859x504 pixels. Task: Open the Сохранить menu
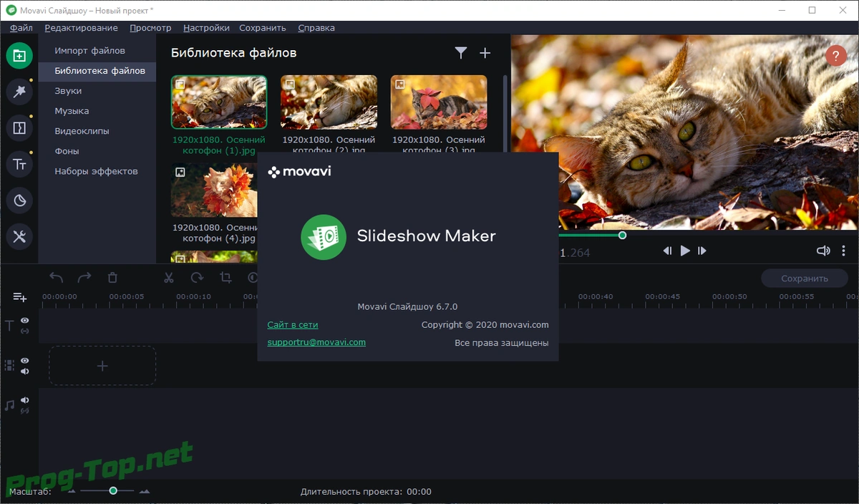263,28
